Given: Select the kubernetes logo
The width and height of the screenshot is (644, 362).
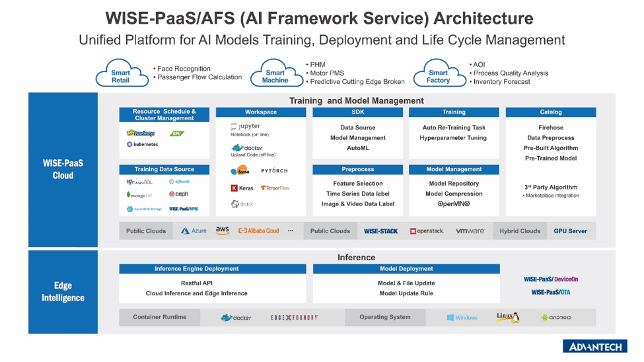Looking at the screenshot, I should [x=142, y=144].
